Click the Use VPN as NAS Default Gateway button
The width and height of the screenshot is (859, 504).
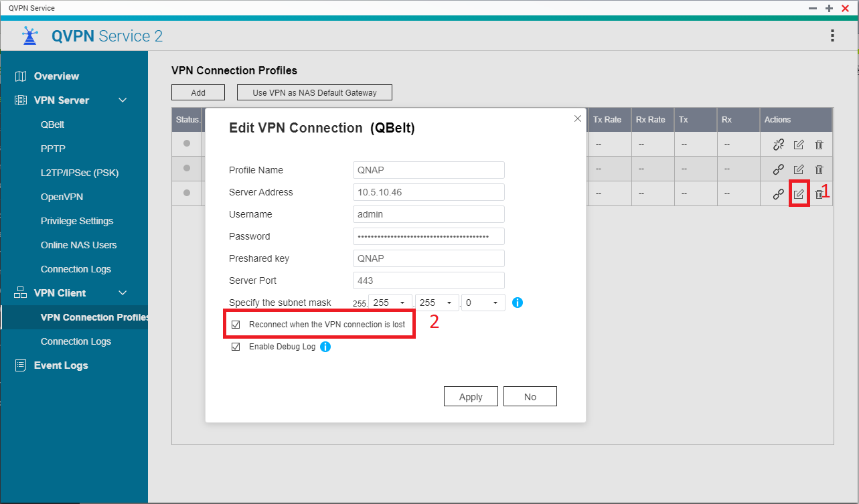pyautogui.click(x=314, y=92)
